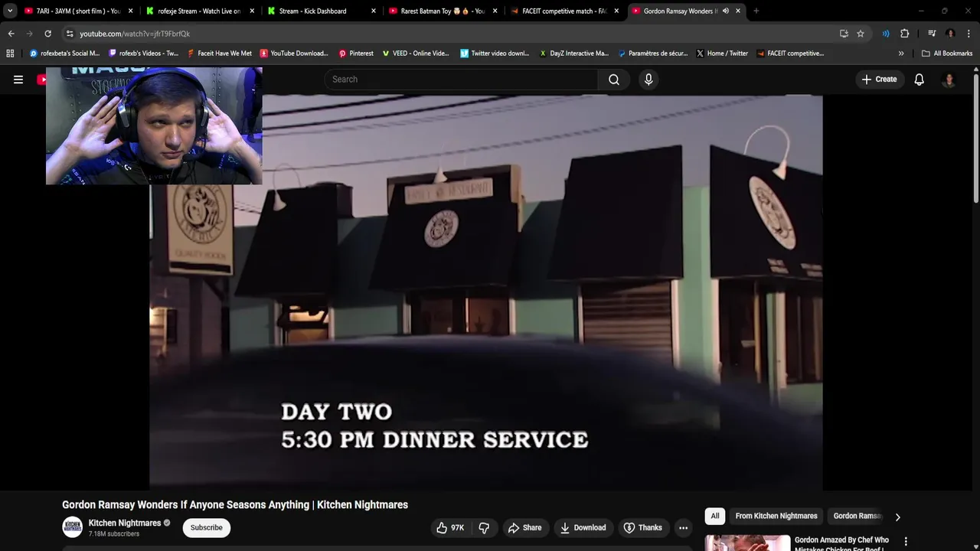This screenshot has height=551, width=980.
Task: Click the Download button
Action: [x=583, y=528]
